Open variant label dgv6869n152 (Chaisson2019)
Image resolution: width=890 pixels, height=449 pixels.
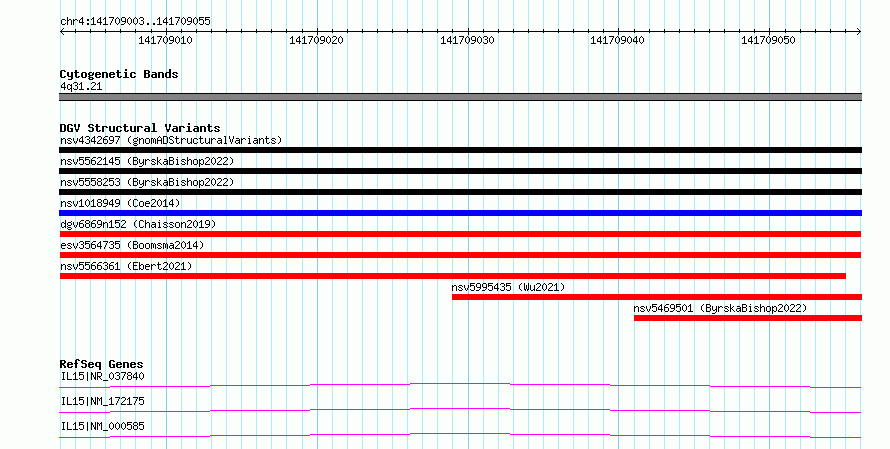[x=138, y=224]
